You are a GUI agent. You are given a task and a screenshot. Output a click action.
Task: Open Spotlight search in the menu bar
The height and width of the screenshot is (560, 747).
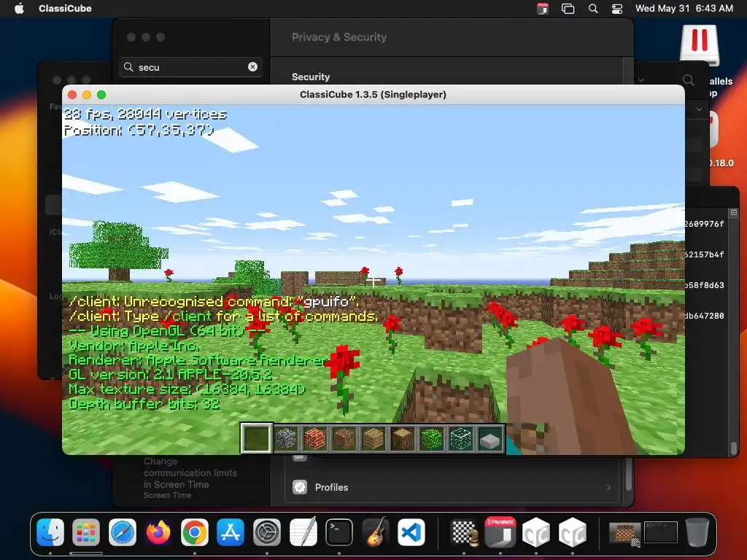tap(593, 8)
